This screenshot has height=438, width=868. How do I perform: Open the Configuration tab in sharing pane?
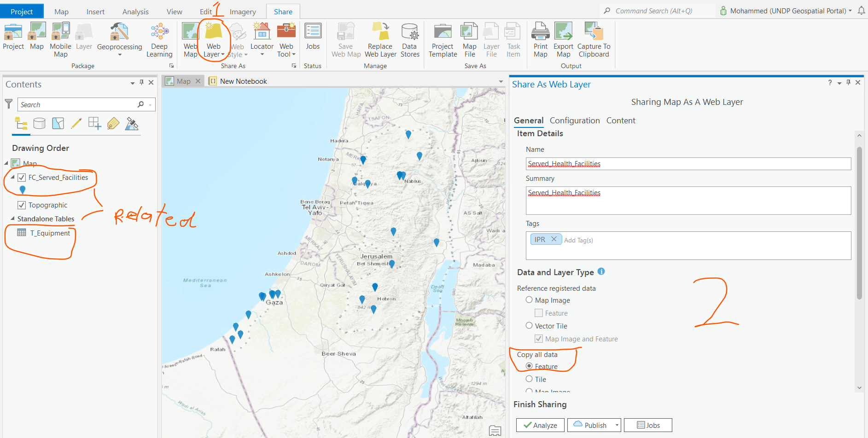coord(575,121)
